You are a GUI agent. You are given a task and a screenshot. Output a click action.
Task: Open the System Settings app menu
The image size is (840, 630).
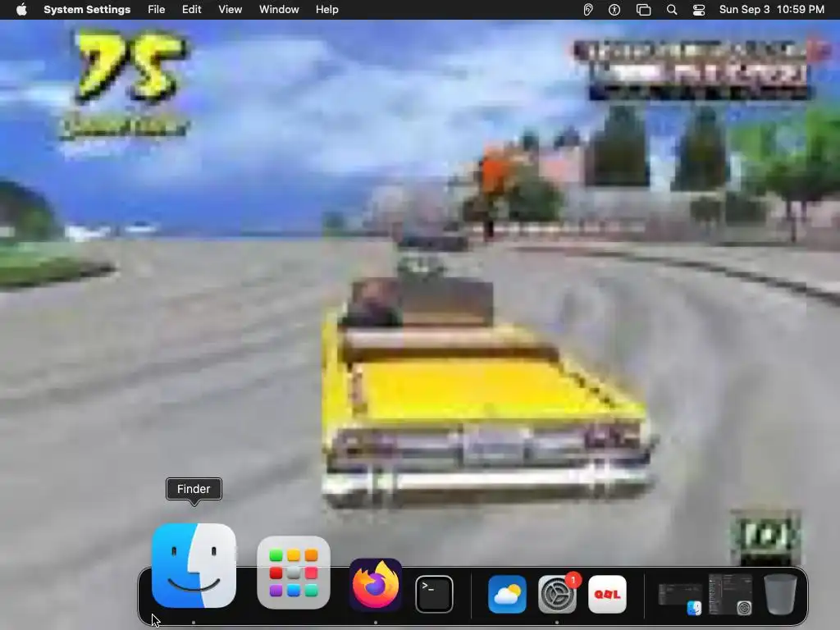tap(87, 10)
